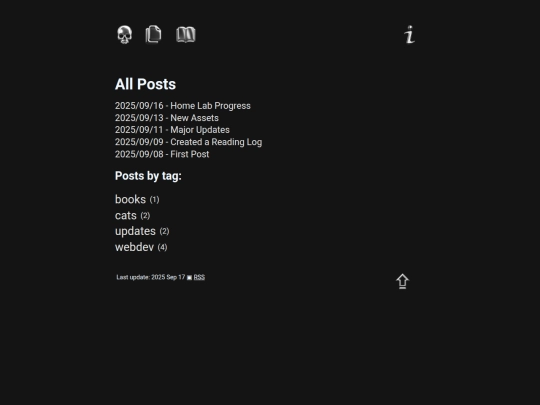Click the 2025/09/16 post date text
The width and height of the screenshot is (540, 405).
click(139, 106)
